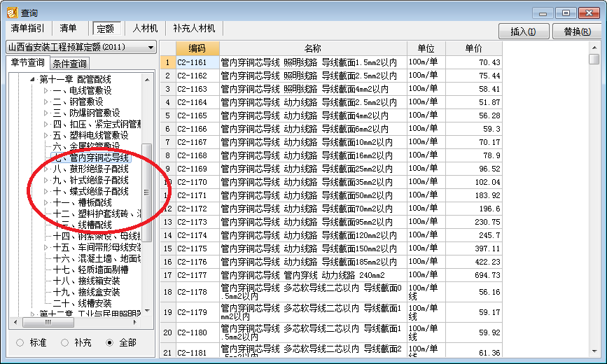Viewport: 607px width, 364px height.
Task: Select 九、针式绝缘子配线 tree item
Action: (x=91, y=180)
